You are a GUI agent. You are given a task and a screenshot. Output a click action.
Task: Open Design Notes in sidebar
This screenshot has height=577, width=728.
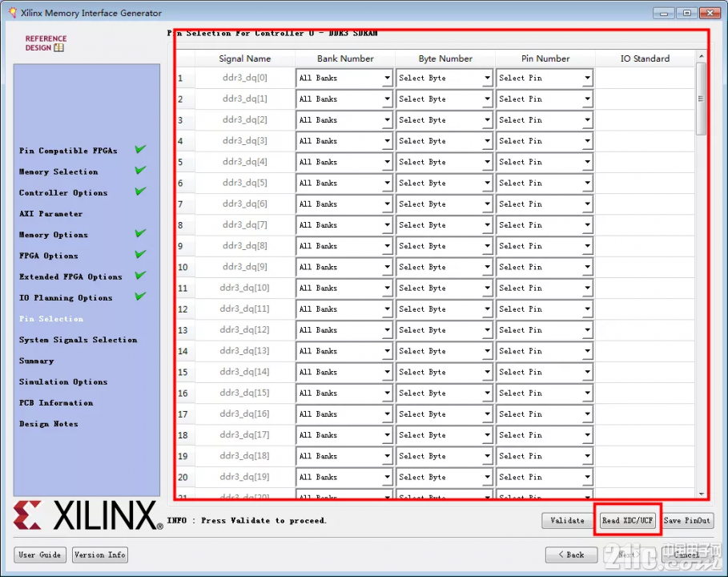49,424
